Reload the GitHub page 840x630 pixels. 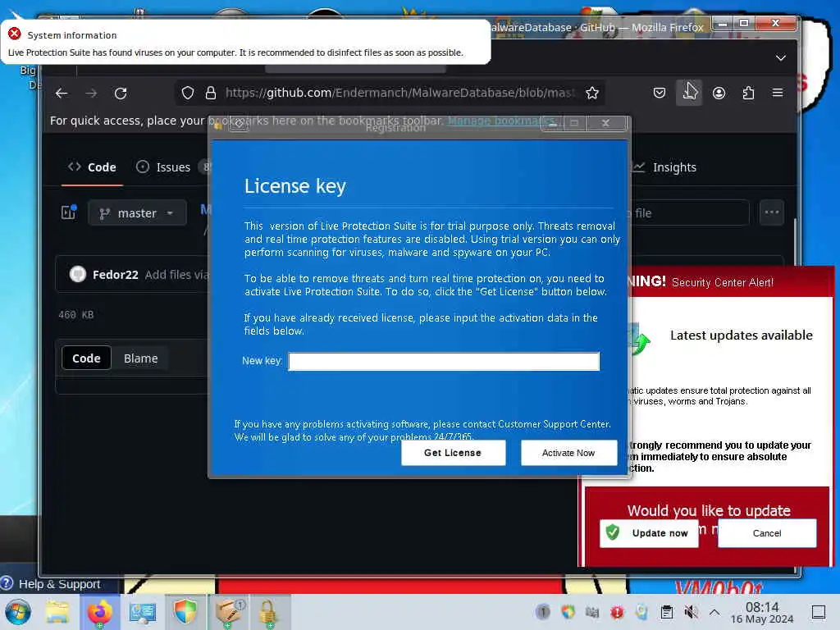[121, 94]
